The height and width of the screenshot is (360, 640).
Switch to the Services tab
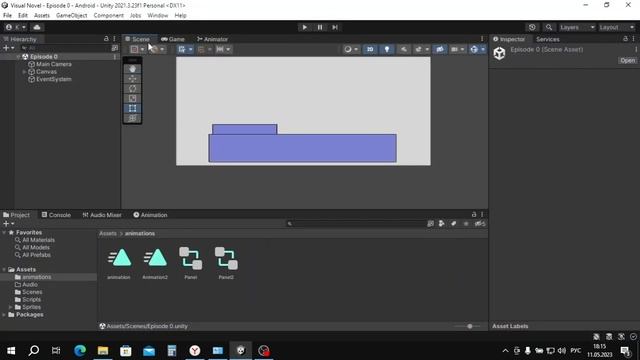pos(547,39)
